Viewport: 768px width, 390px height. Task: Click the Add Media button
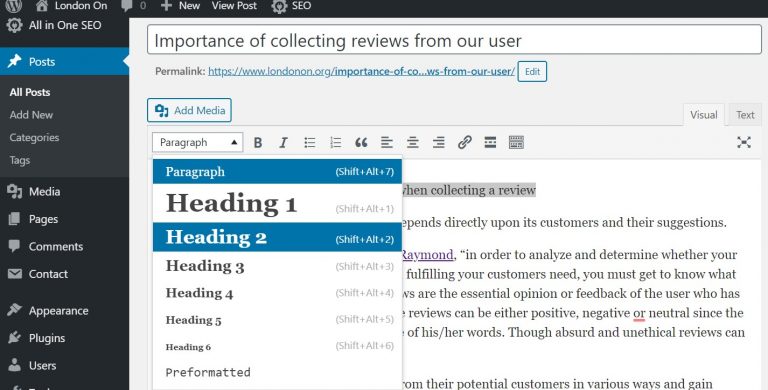click(189, 110)
